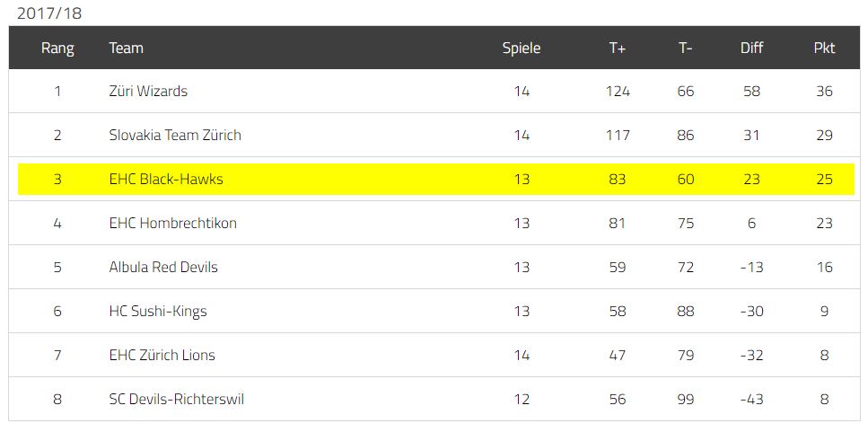Image resolution: width=868 pixels, height=432 pixels.
Task: Select the EHC Zürich Lions team name
Action: pos(162,355)
